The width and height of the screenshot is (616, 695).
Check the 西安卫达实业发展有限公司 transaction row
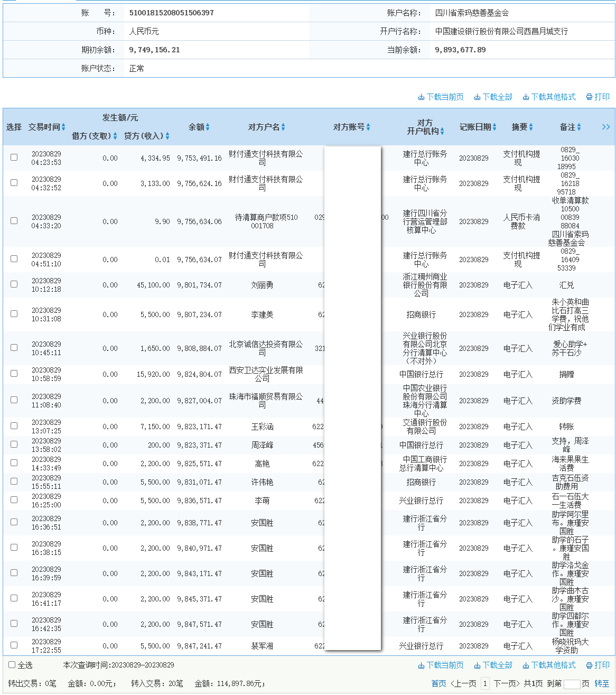coord(14,373)
